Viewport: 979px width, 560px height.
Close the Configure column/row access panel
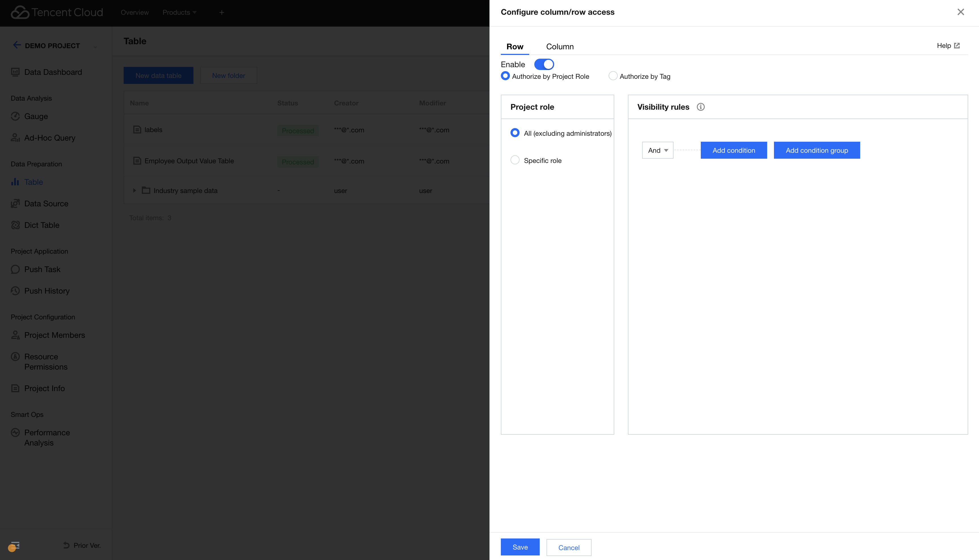[x=961, y=12]
